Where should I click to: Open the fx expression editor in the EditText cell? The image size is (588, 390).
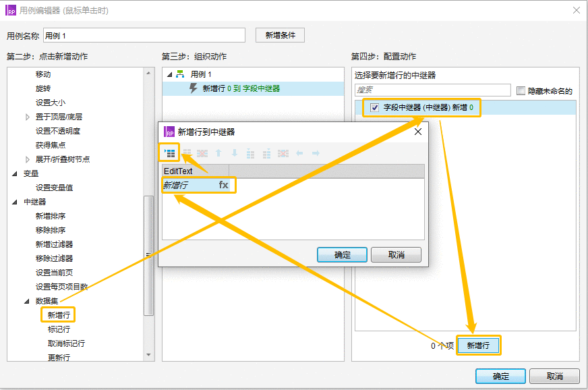(x=223, y=185)
